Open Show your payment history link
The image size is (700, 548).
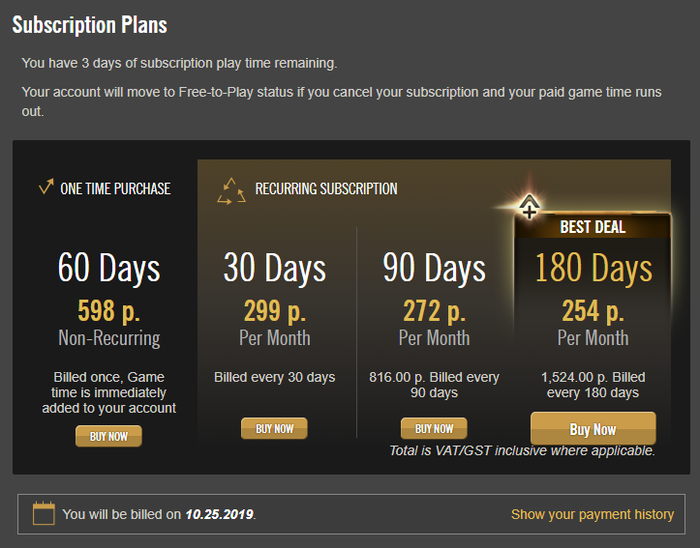coord(592,514)
